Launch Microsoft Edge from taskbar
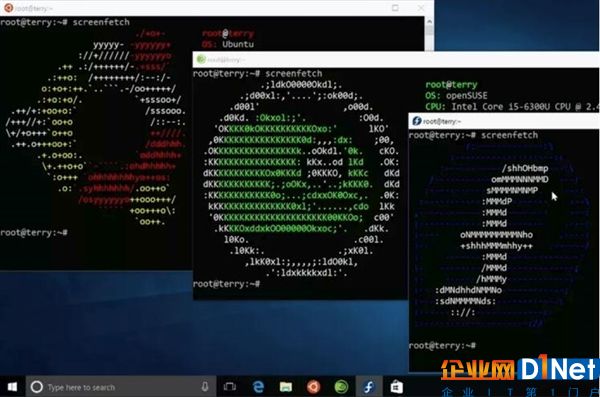Screen dimensions: 600x397 259,387
